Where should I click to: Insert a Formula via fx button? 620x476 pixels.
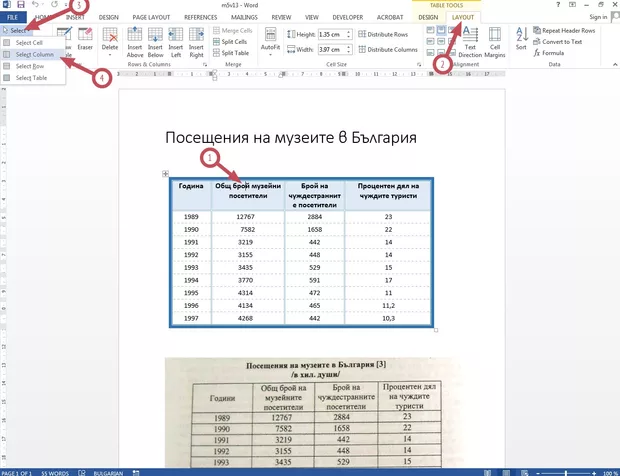tap(548, 53)
